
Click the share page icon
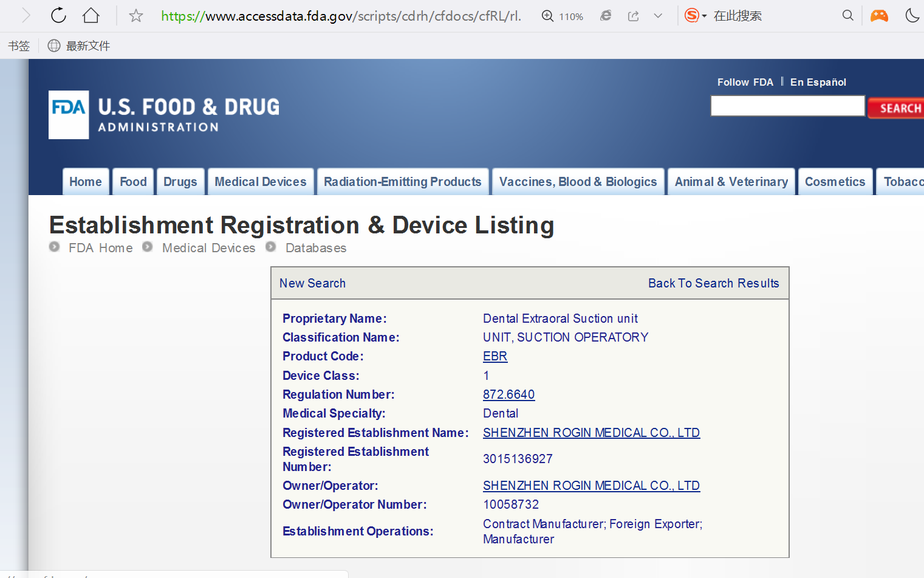[633, 16]
